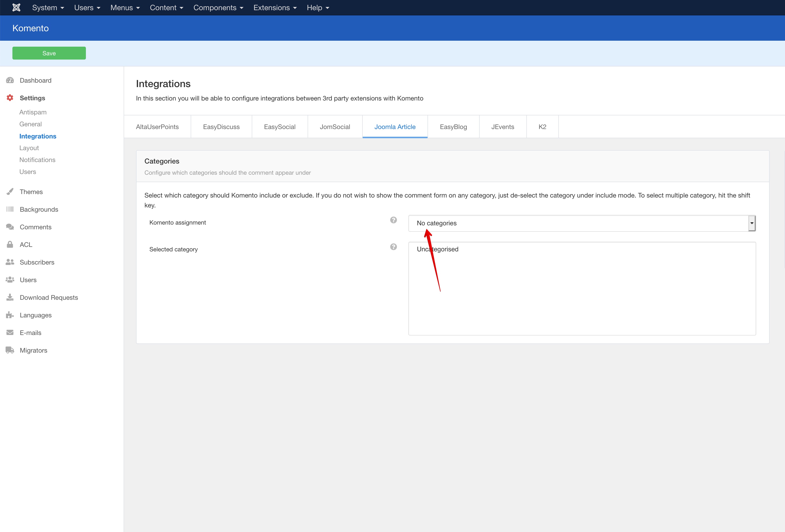Viewport: 785px width, 532px height.
Task: Click the Joomla logo icon
Action: pos(16,7)
